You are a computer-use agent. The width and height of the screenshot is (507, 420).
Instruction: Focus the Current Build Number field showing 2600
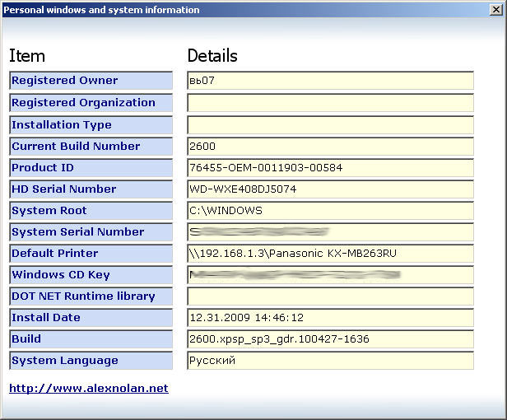tap(330, 147)
